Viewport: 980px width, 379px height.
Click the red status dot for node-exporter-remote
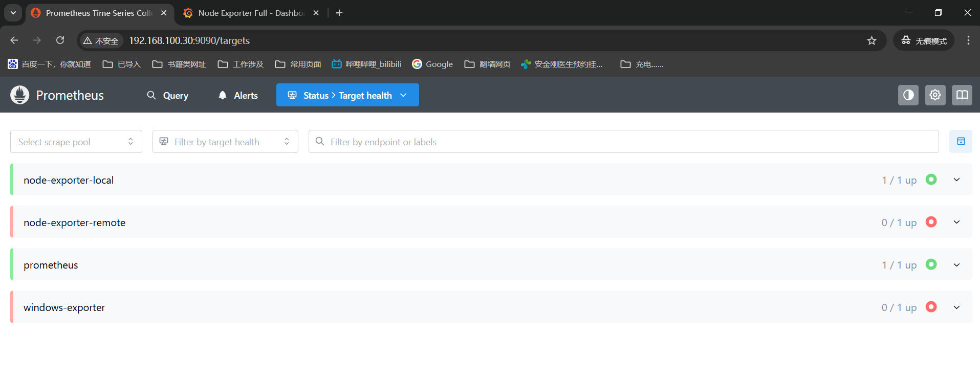[x=931, y=222]
